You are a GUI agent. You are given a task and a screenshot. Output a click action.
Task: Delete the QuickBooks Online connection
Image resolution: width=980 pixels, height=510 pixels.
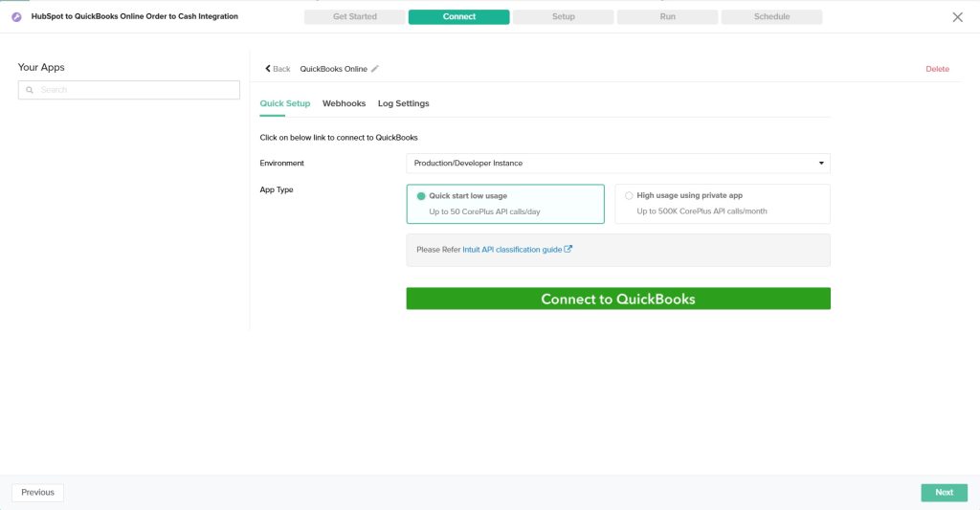pyautogui.click(x=937, y=69)
